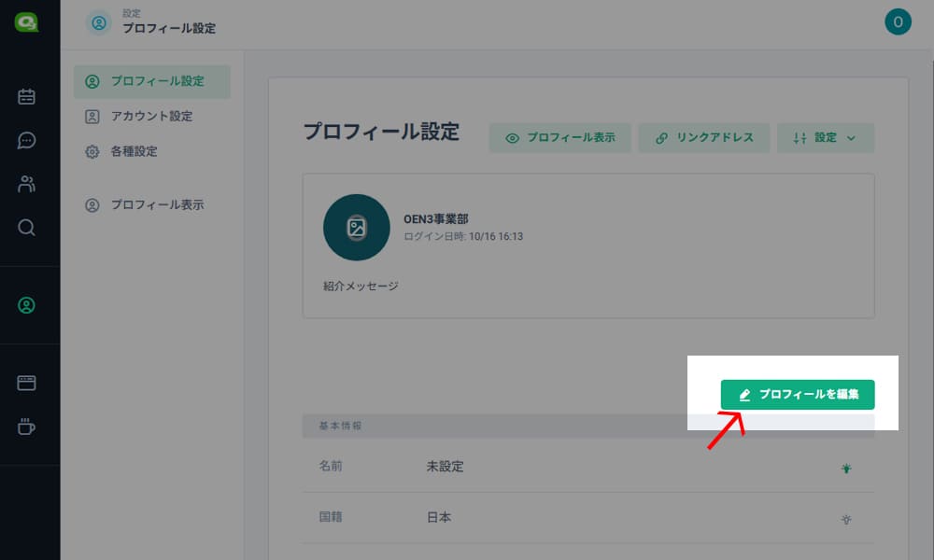
Task: Click the coffee cup sidebar icon
Action: pyautogui.click(x=27, y=427)
